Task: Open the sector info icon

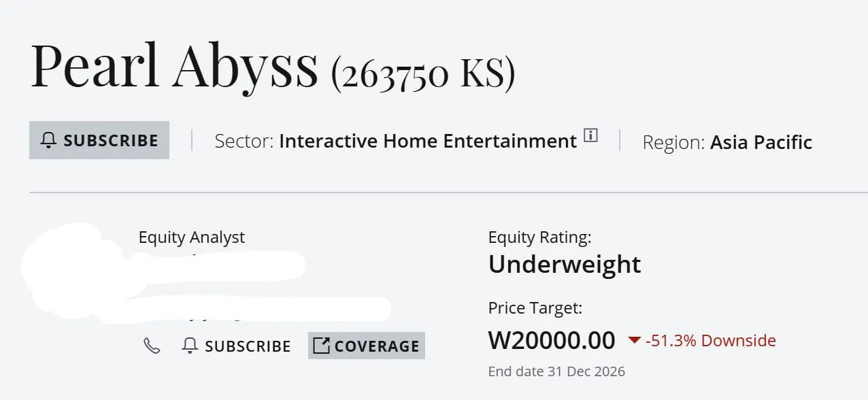Action: (x=590, y=135)
